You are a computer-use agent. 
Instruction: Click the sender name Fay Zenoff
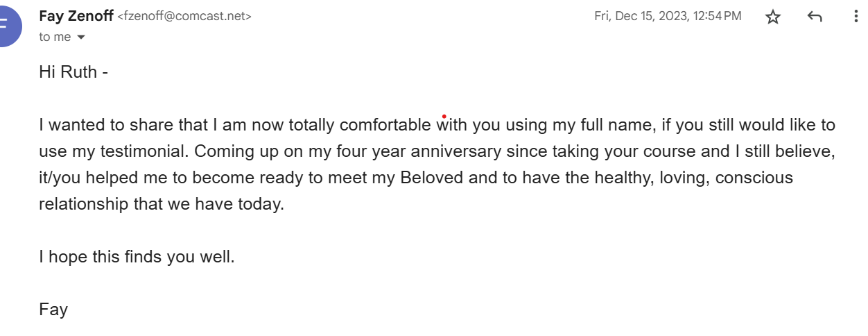coord(76,16)
